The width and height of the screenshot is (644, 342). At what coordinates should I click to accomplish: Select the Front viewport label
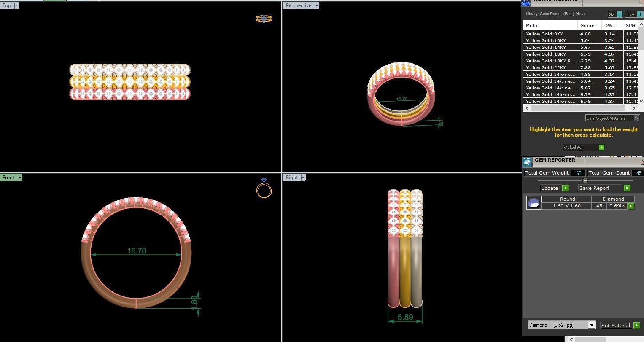9,178
